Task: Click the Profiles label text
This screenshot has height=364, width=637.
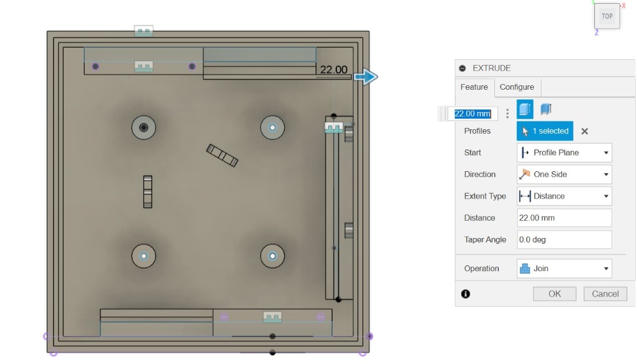Action: pyautogui.click(x=477, y=131)
